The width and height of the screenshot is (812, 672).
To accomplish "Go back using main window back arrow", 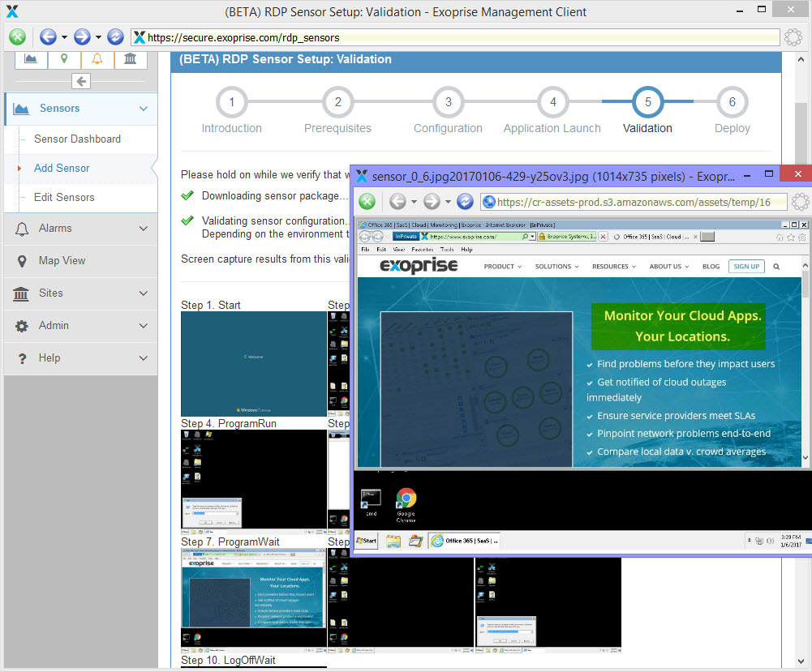I will point(48,36).
